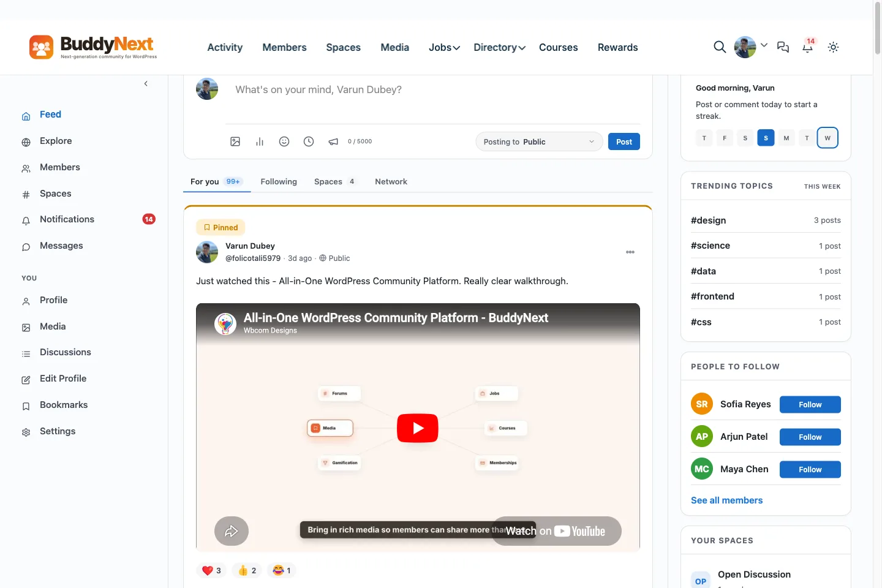Click the BuddyNext logo
The width and height of the screenshot is (882, 588).
pos(93,47)
